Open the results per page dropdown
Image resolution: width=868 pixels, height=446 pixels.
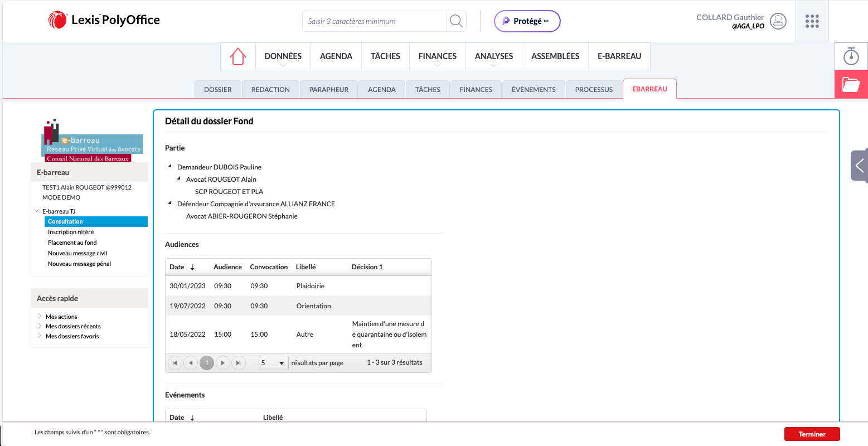pyautogui.click(x=273, y=363)
